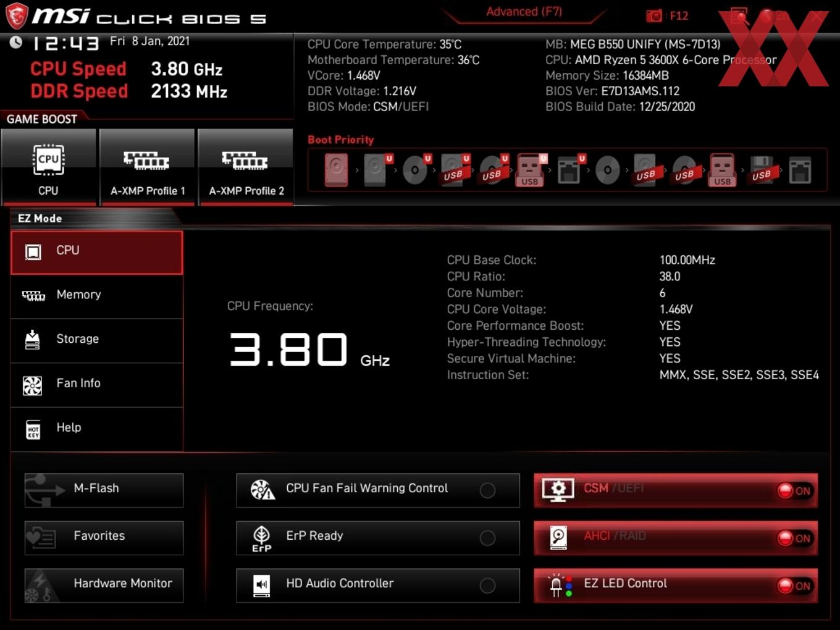The width and height of the screenshot is (840, 630).
Task: Click the EZ Mode header label
Action: pyautogui.click(x=40, y=218)
